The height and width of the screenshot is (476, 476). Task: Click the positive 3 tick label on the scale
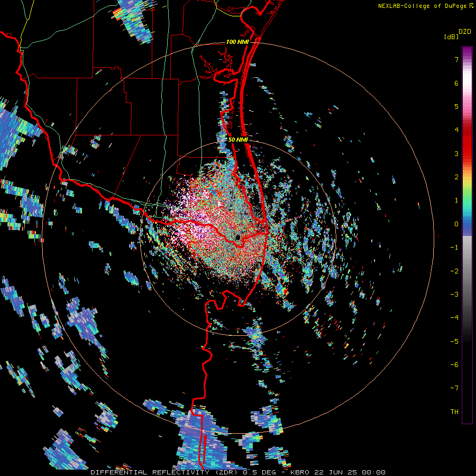pos(456,153)
